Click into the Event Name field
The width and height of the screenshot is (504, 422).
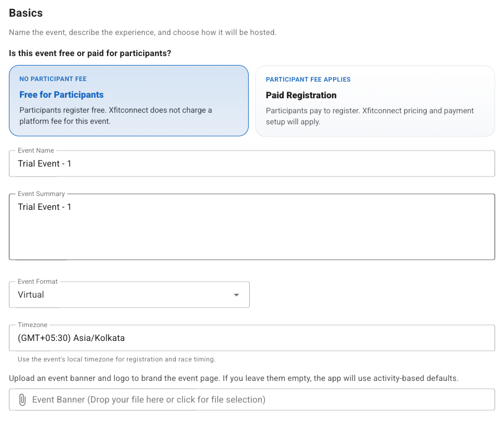[x=252, y=163]
